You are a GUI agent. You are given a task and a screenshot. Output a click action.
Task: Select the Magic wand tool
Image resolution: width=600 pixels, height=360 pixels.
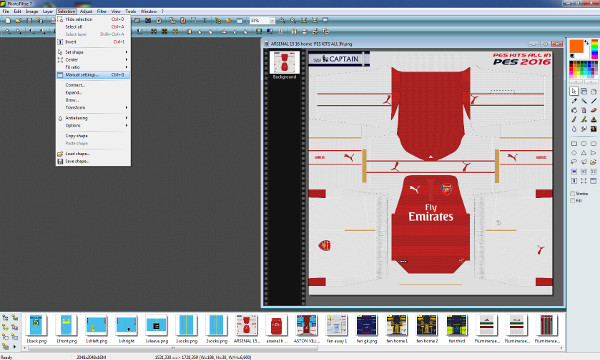584,101
